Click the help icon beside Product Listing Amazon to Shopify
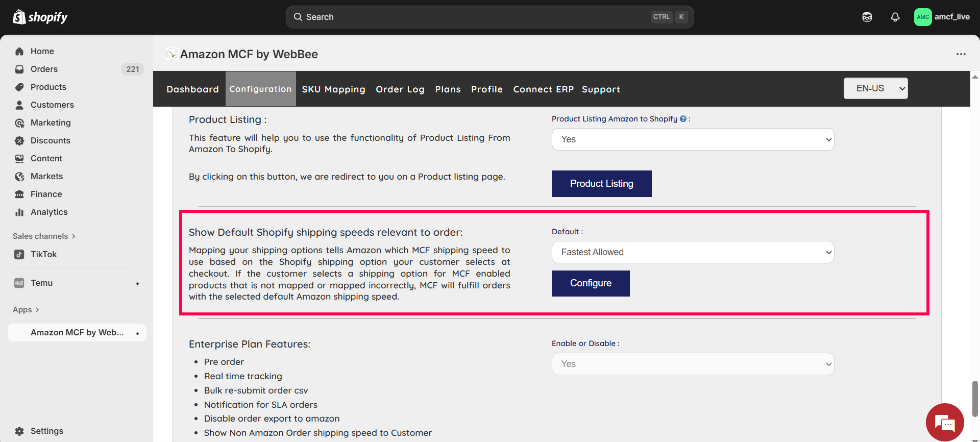 pos(683,119)
